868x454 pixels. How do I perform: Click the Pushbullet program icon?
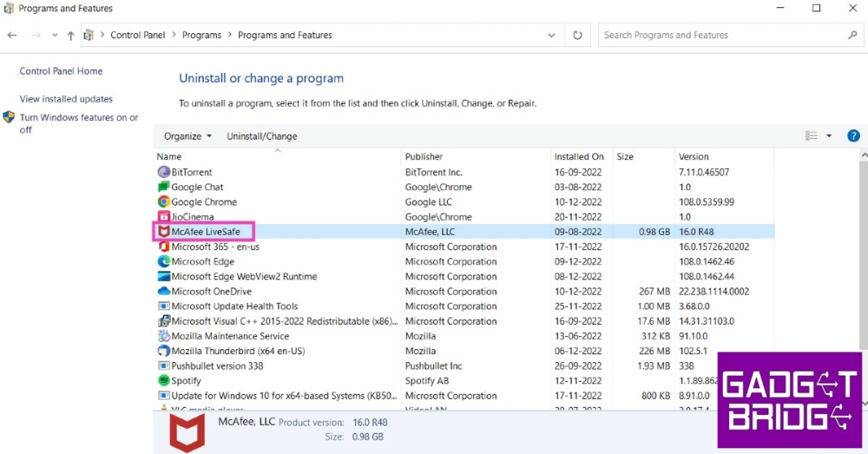[x=163, y=366]
